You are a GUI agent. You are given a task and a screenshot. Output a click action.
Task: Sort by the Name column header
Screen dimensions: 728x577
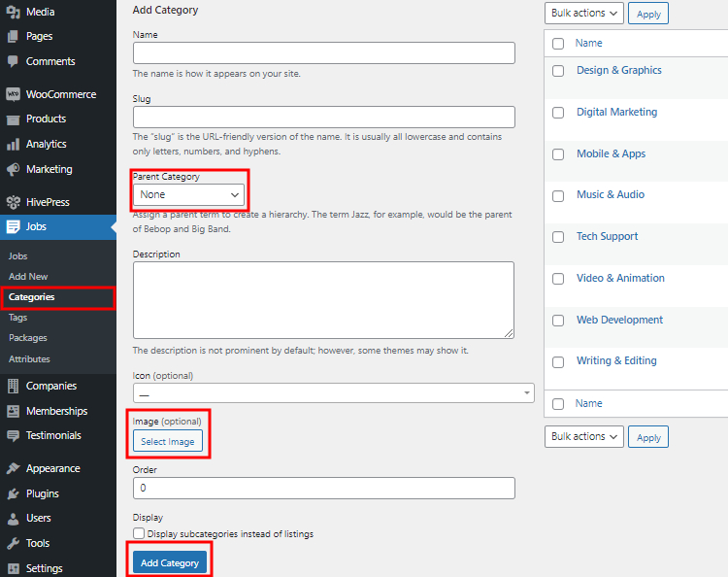click(x=589, y=43)
